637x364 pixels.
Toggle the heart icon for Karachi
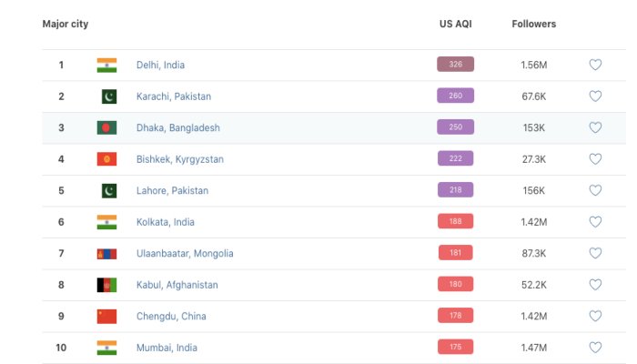tap(595, 96)
